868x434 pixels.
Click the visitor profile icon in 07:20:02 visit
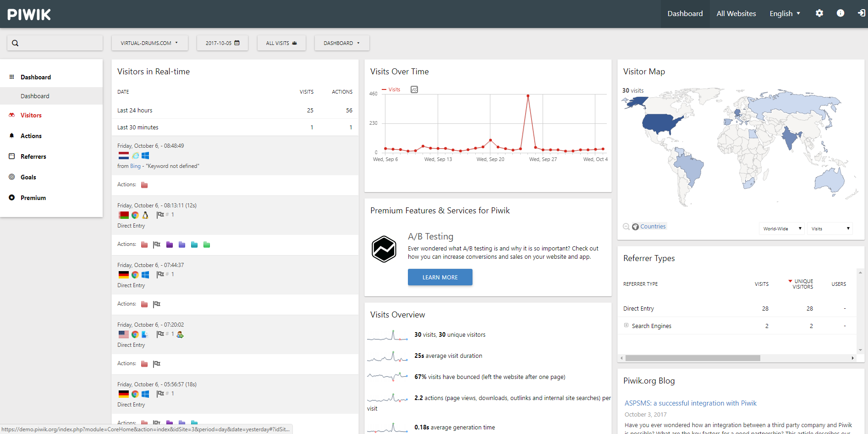(x=180, y=334)
